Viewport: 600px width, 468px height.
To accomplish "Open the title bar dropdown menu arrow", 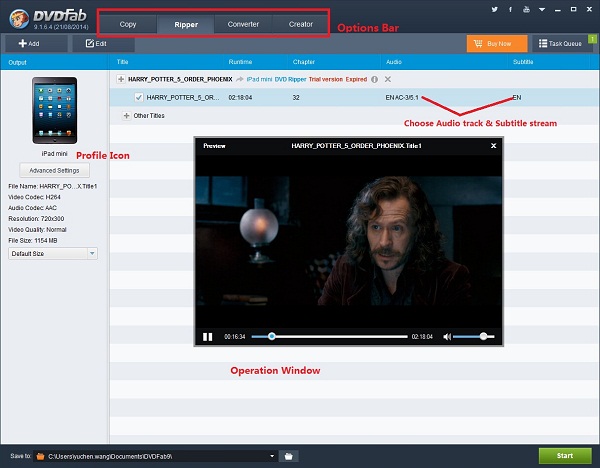I will [x=542, y=10].
